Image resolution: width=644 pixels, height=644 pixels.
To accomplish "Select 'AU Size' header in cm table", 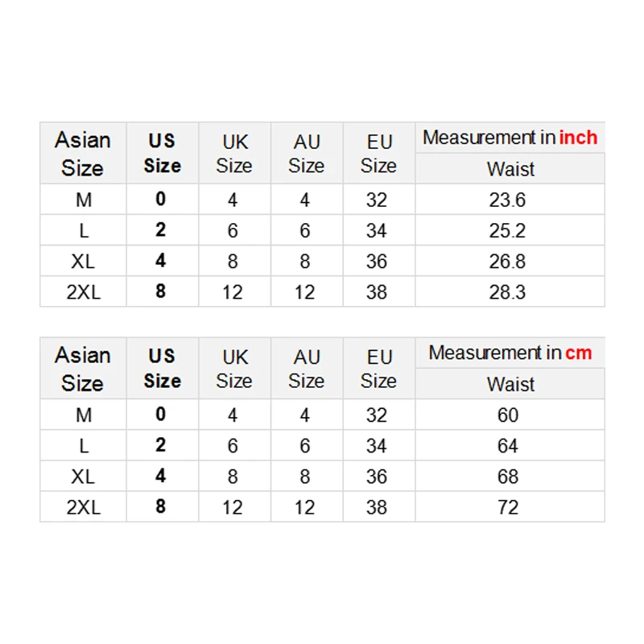I will tap(306, 369).
